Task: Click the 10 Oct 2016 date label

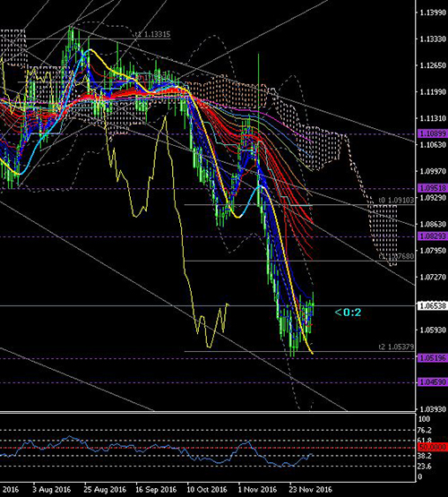Action: click(207, 490)
